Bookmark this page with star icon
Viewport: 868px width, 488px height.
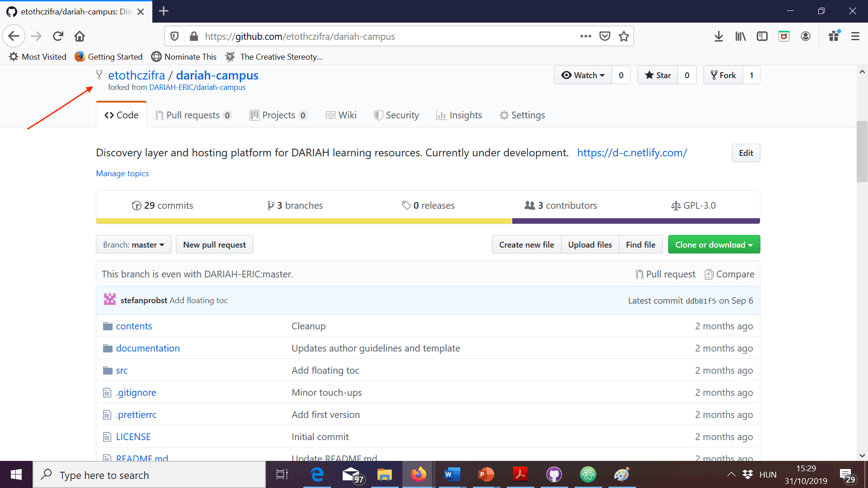point(624,36)
